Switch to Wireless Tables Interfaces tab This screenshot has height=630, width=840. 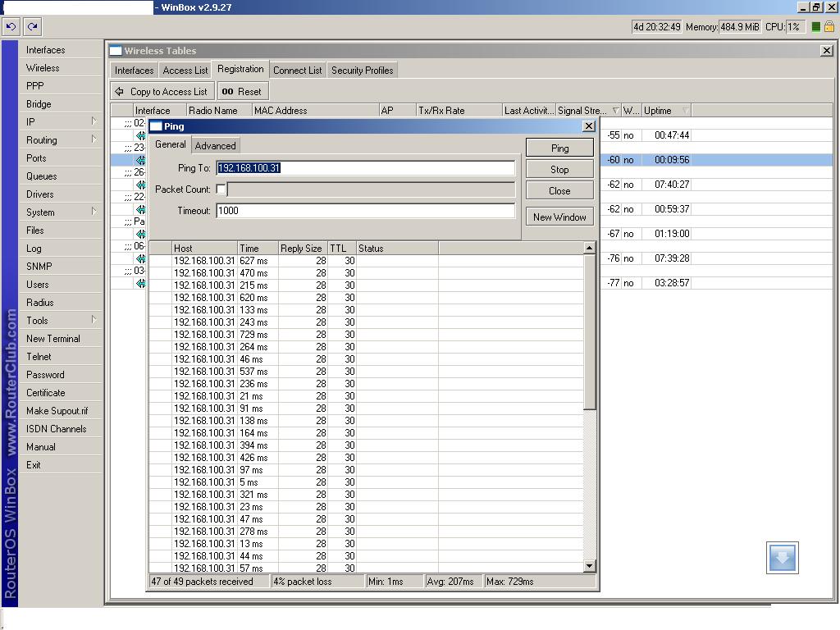click(x=134, y=71)
